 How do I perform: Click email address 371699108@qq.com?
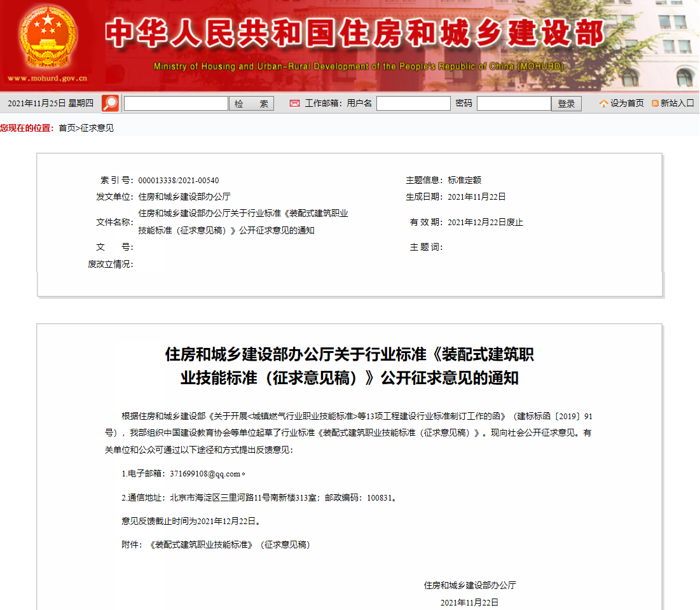click(205, 474)
